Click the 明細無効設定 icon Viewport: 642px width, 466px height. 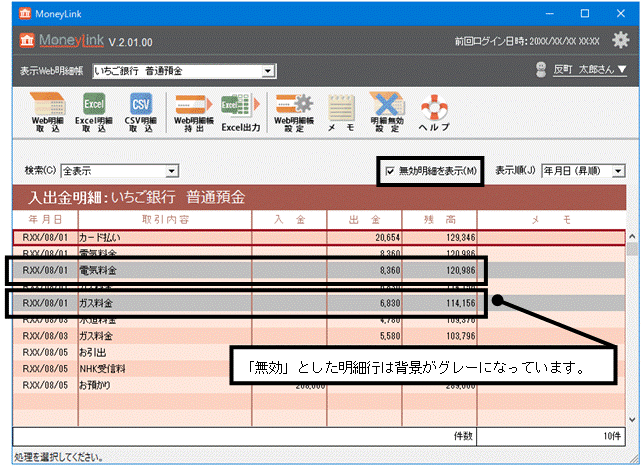pos(387,112)
